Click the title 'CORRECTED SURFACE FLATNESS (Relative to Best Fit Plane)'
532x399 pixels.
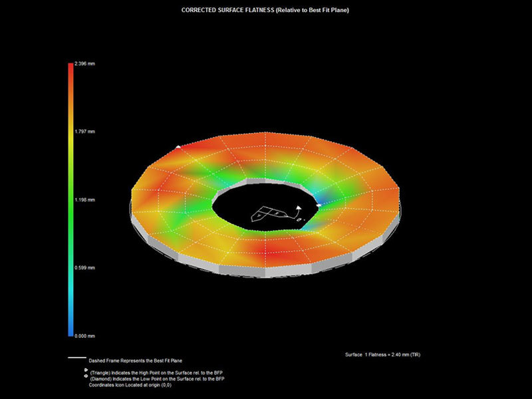265,10
